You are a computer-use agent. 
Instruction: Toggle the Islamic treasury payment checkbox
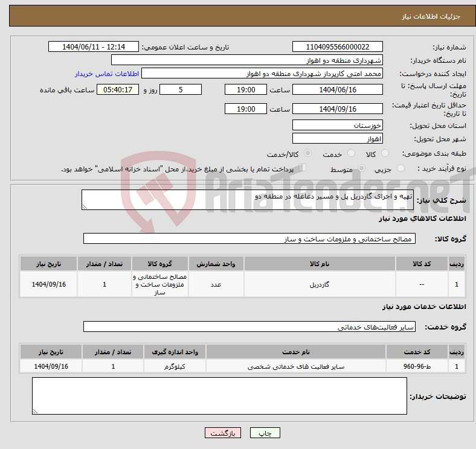click(303, 167)
